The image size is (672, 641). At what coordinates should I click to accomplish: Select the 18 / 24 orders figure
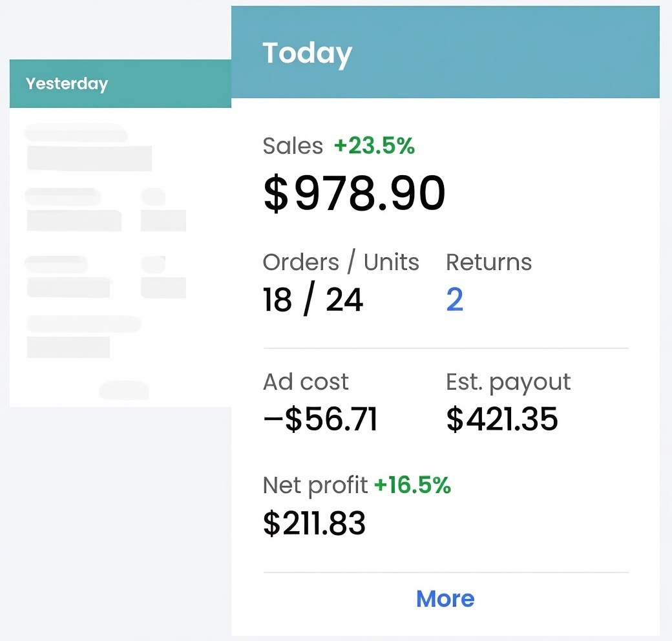click(x=312, y=299)
